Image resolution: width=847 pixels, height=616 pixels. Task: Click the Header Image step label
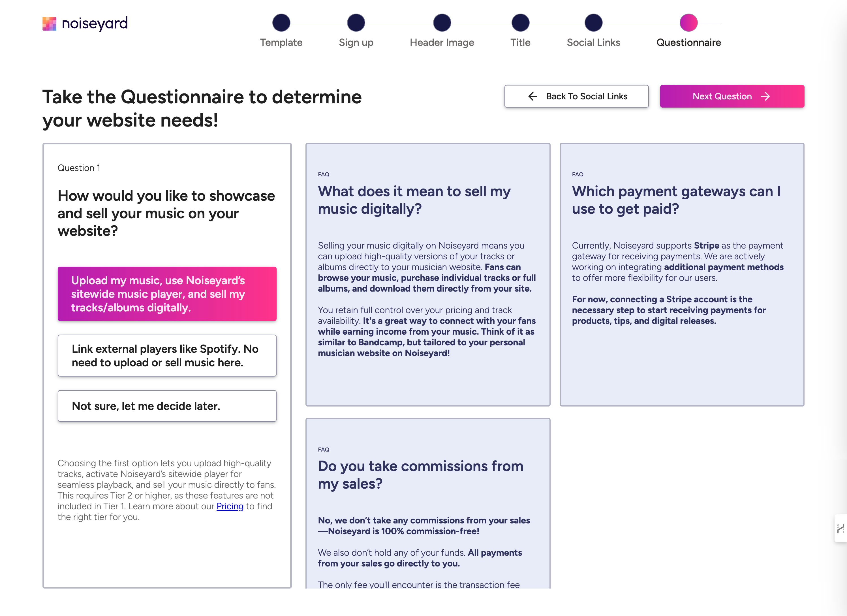[442, 42]
